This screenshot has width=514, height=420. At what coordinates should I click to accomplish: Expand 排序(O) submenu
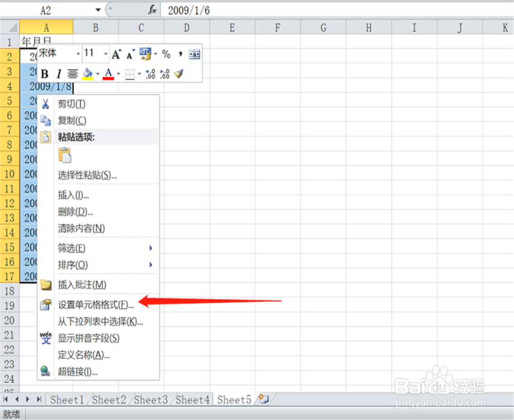click(x=98, y=265)
